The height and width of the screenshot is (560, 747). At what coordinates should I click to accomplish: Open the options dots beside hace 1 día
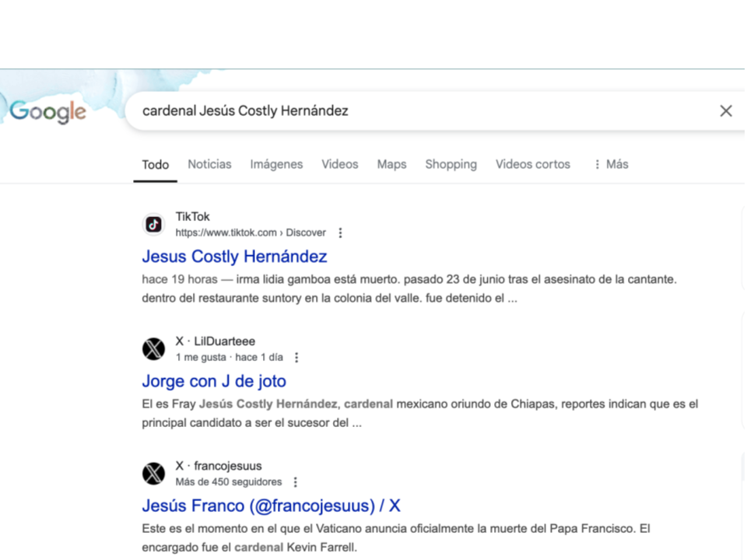point(296,358)
